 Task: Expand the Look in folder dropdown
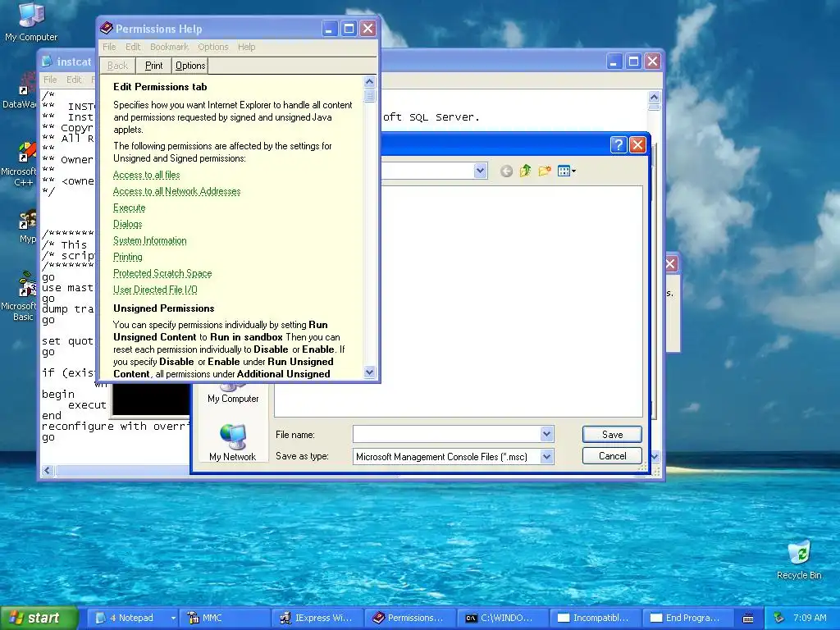(x=480, y=171)
